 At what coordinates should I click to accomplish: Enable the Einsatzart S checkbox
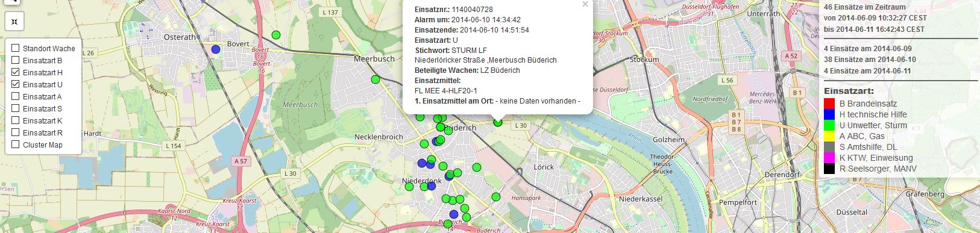click(16, 108)
